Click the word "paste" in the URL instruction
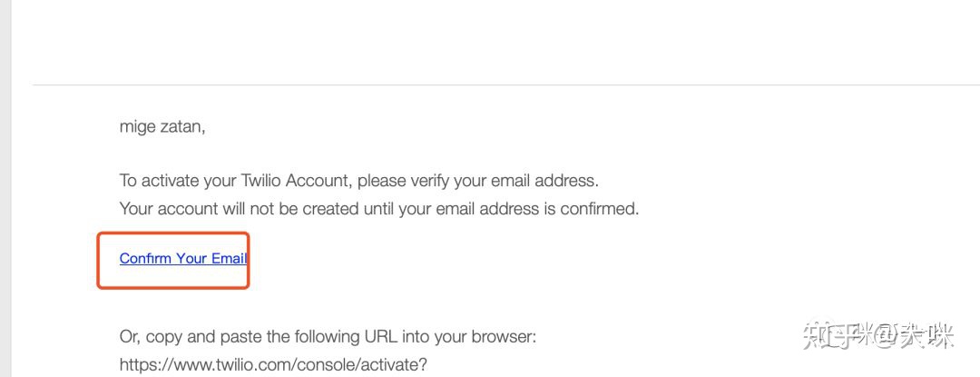This screenshot has height=377, width=980. [x=241, y=337]
